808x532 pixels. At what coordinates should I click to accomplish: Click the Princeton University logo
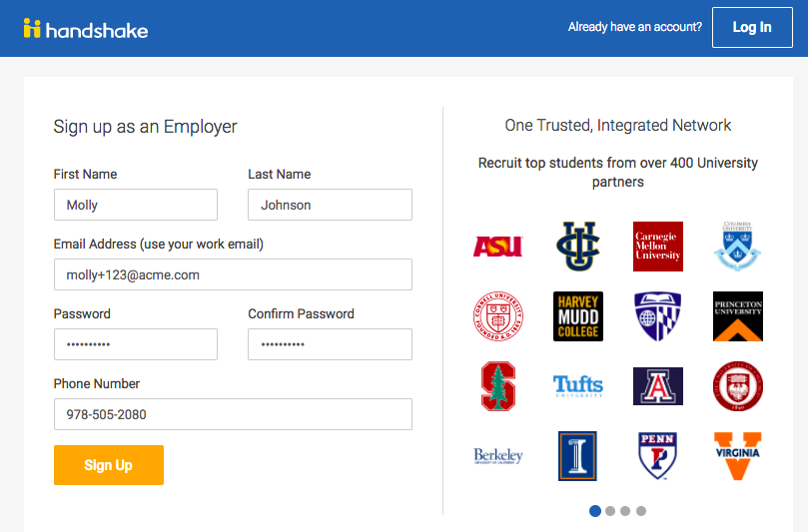pyautogui.click(x=737, y=316)
